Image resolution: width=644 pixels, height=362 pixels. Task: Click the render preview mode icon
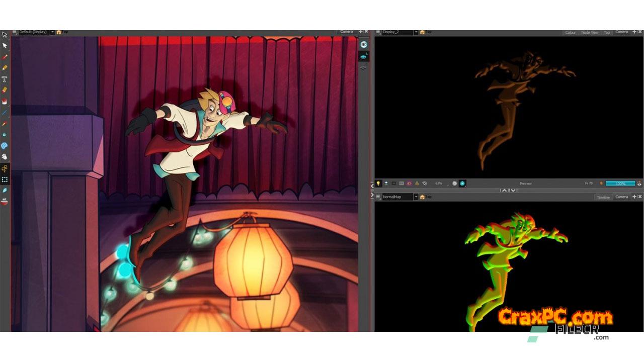tap(462, 184)
